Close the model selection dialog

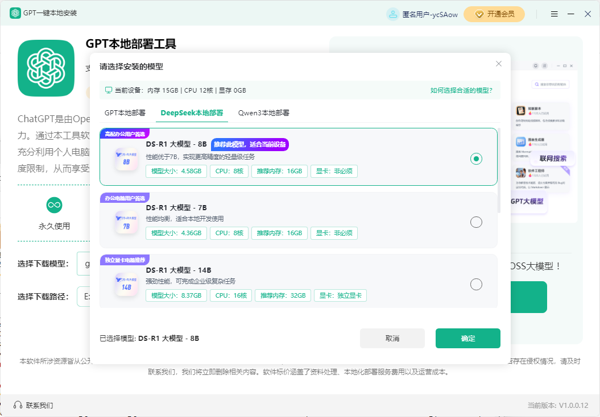(499, 65)
